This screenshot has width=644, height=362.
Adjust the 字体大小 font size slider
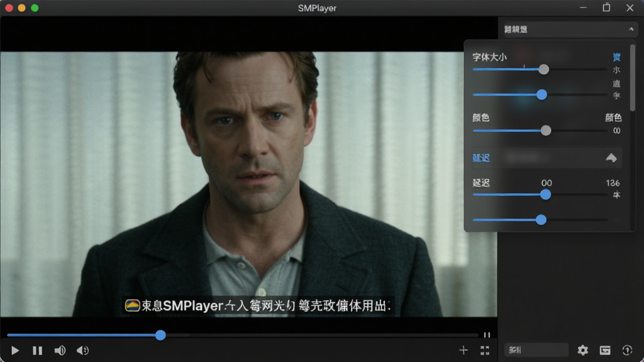544,69
